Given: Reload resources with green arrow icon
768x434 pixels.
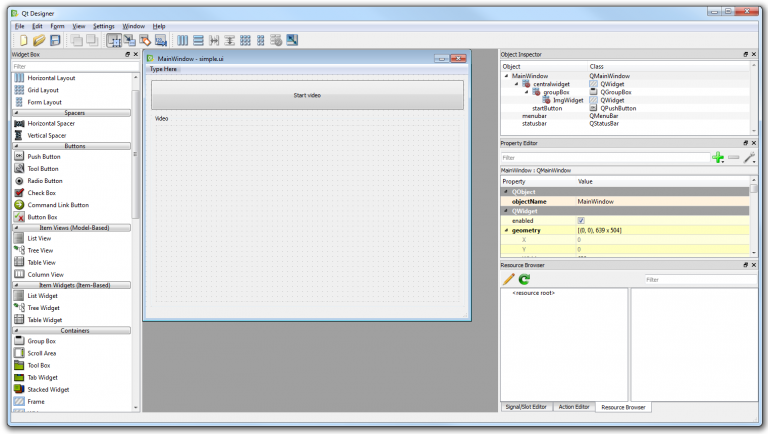Looking at the screenshot, I should 525,279.
